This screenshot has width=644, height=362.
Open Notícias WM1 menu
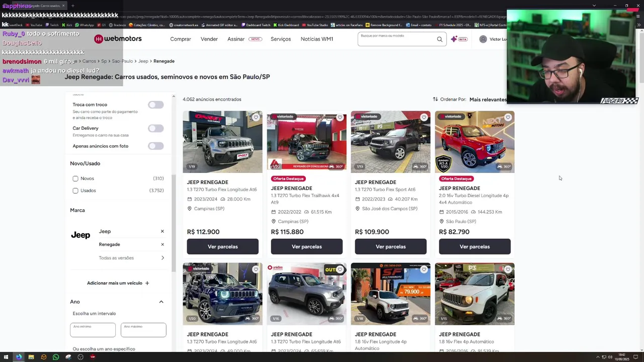pos(317,39)
